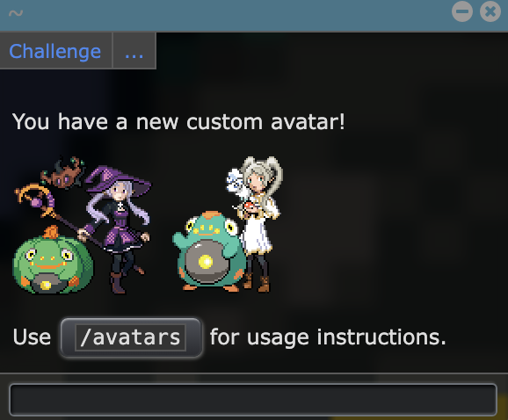
Task: Click the "for usage instructions." text
Action: coord(328,337)
